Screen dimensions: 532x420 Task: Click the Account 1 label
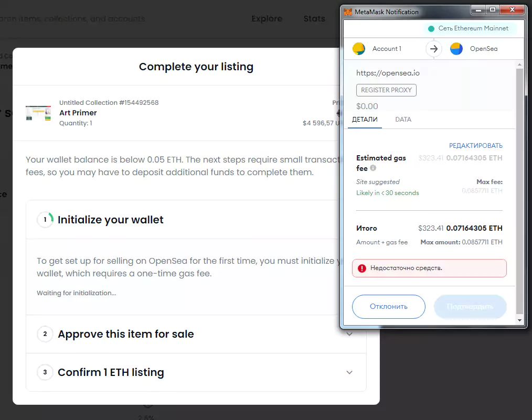(x=387, y=49)
